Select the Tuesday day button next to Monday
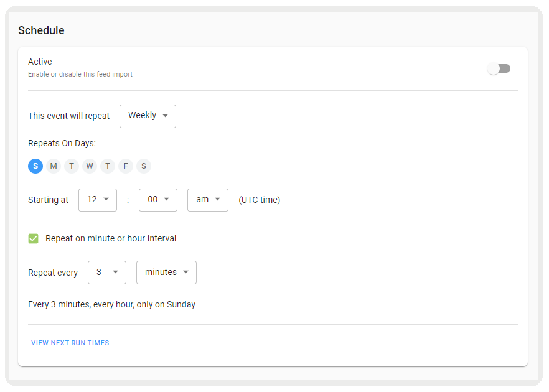 pos(72,166)
